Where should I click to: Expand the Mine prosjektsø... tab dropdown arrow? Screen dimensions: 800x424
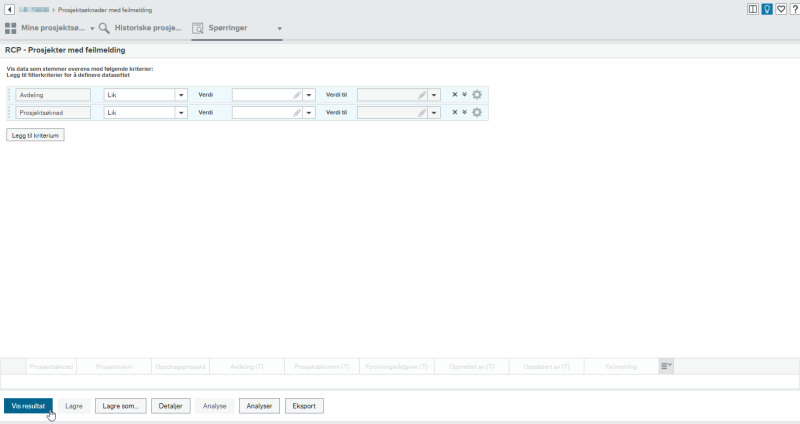click(92, 29)
